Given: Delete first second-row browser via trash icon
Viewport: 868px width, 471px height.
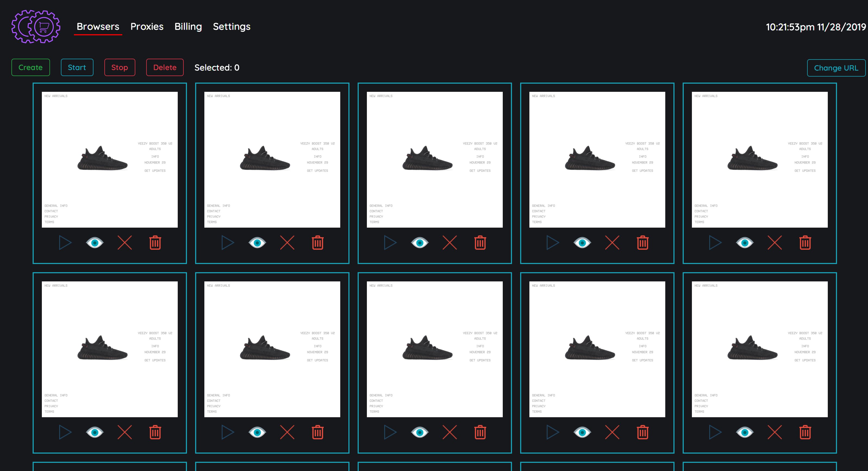Looking at the screenshot, I should click(155, 432).
